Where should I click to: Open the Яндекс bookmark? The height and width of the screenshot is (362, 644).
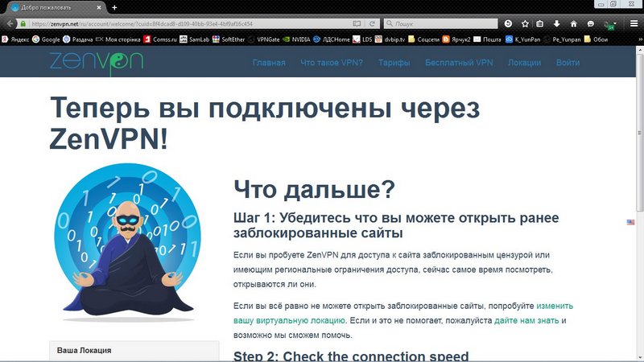point(15,39)
